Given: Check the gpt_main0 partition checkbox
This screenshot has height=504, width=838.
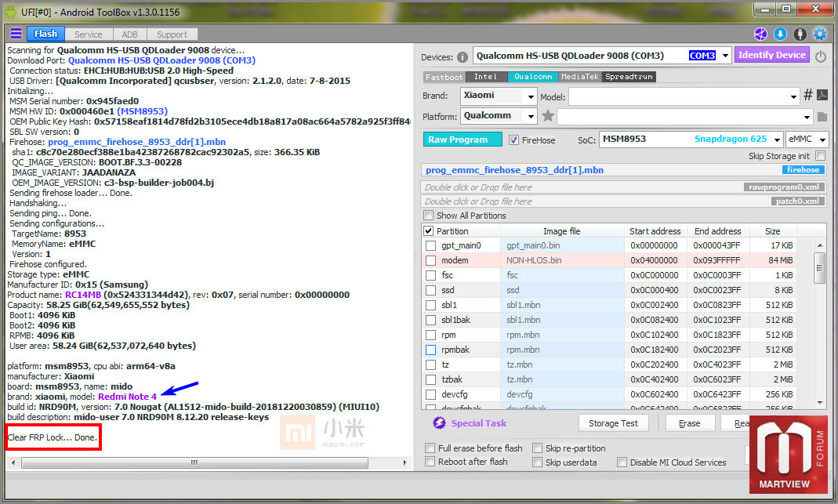Looking at the screenshot, I should (430, 245).
